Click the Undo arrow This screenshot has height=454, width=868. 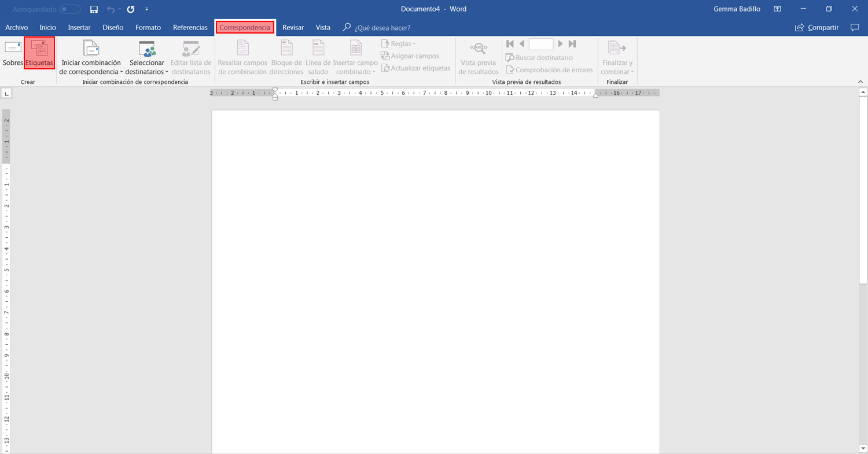pos(111,9)
